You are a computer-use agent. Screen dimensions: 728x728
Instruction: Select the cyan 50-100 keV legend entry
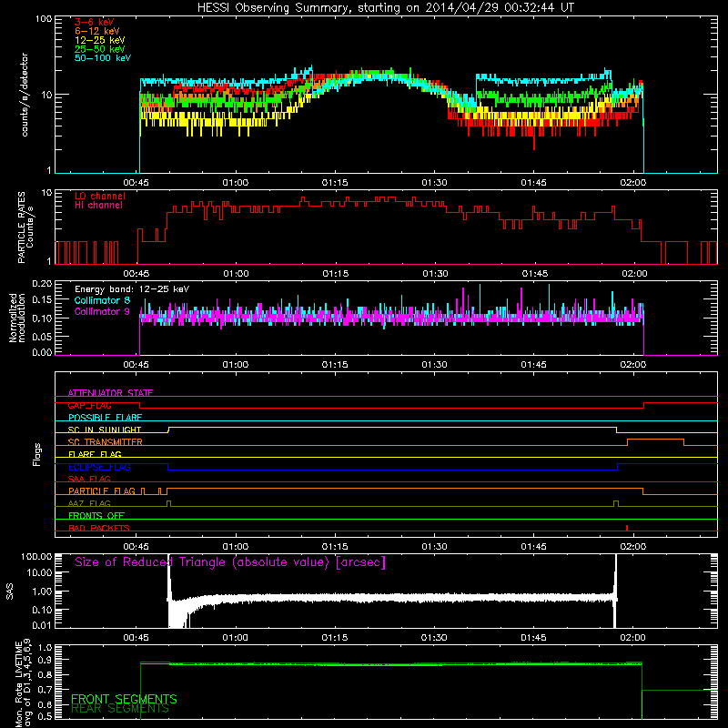[102, 58]
